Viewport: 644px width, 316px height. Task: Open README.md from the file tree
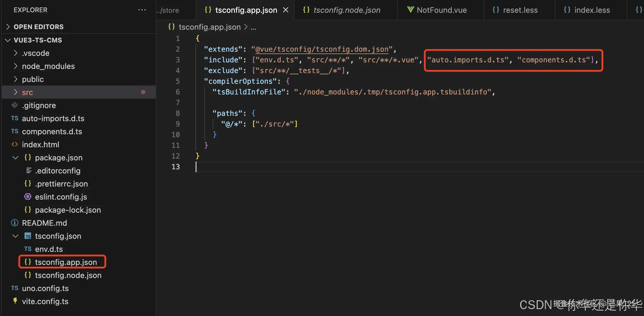(45, 223)
